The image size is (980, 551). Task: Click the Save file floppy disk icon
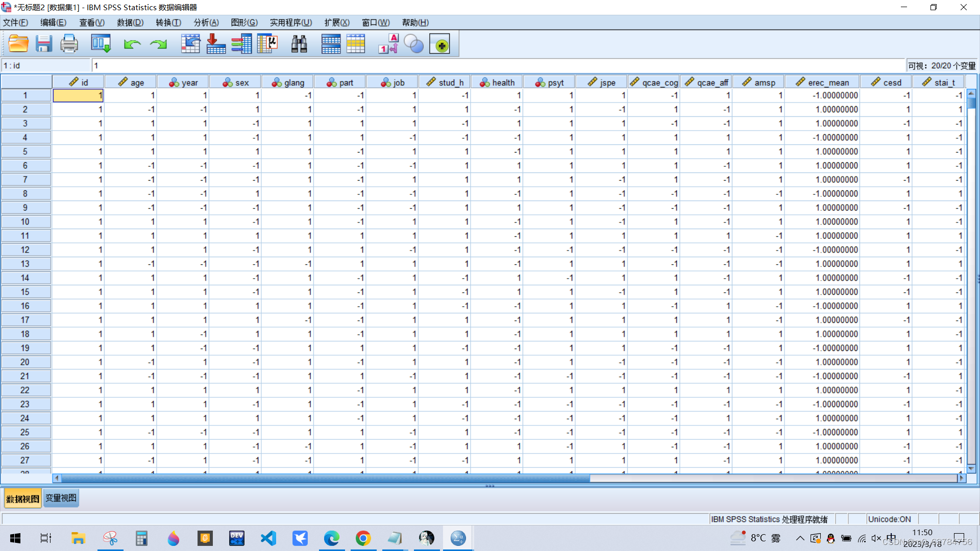44,44
